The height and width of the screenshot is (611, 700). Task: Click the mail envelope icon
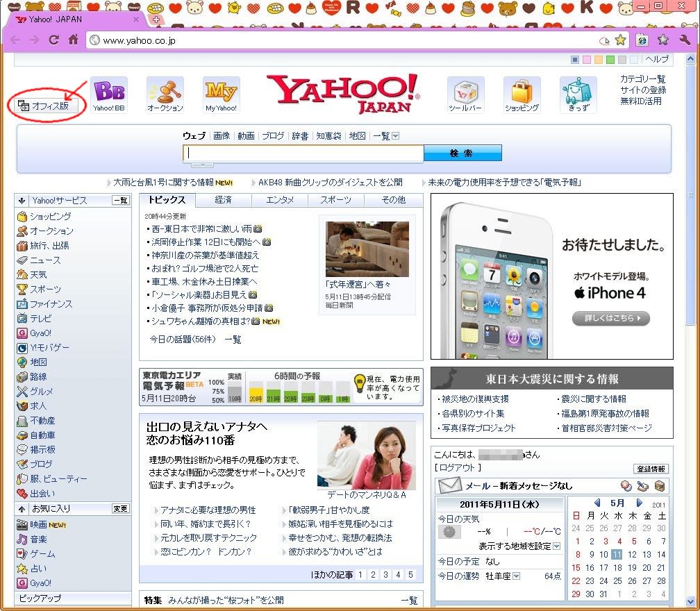click(449, 486)
